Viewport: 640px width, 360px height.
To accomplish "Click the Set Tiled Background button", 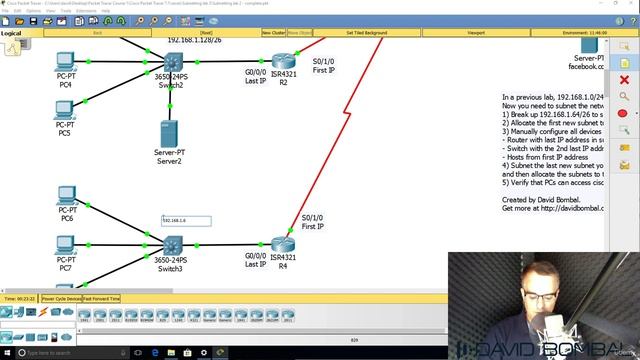I will pyautogui.click(x=367, y=33).
